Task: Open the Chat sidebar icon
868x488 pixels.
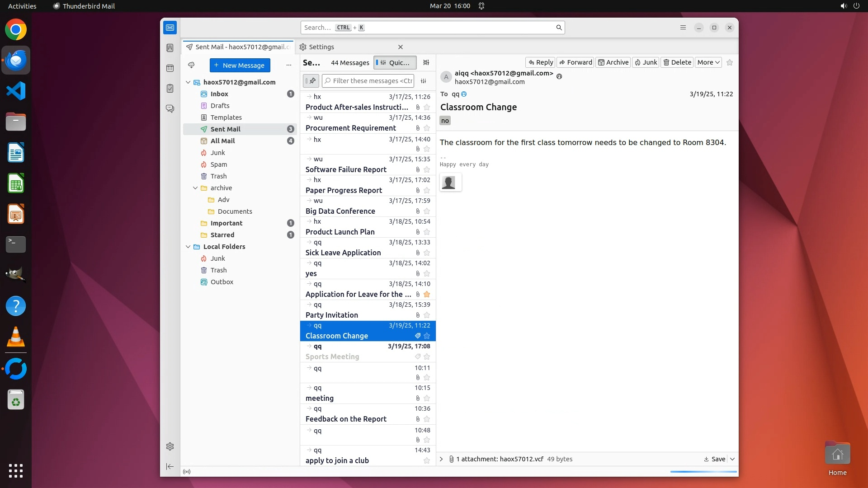Action: tap(170, 109)
